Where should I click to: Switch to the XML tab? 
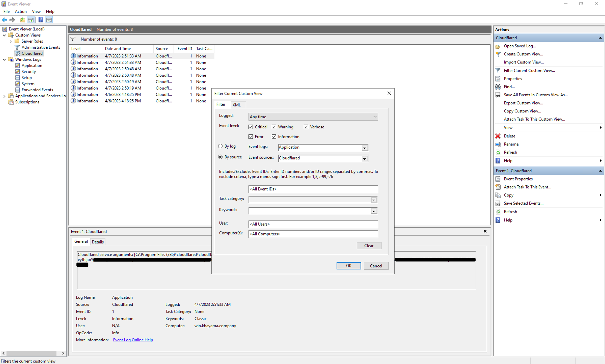tap(237, 105)
